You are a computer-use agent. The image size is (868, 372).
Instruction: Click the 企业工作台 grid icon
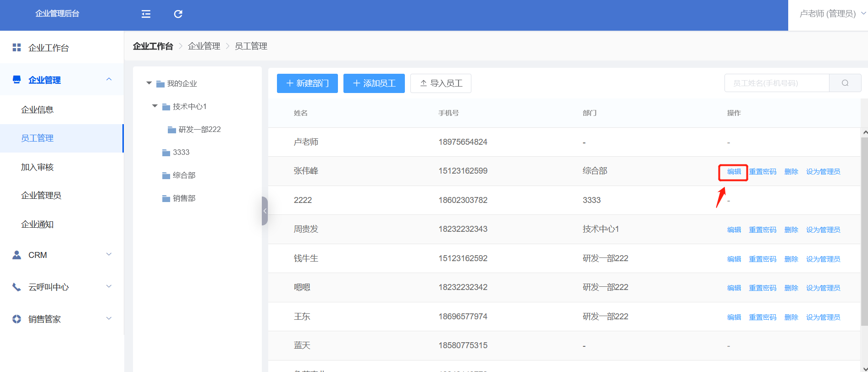tap(17, 48)
